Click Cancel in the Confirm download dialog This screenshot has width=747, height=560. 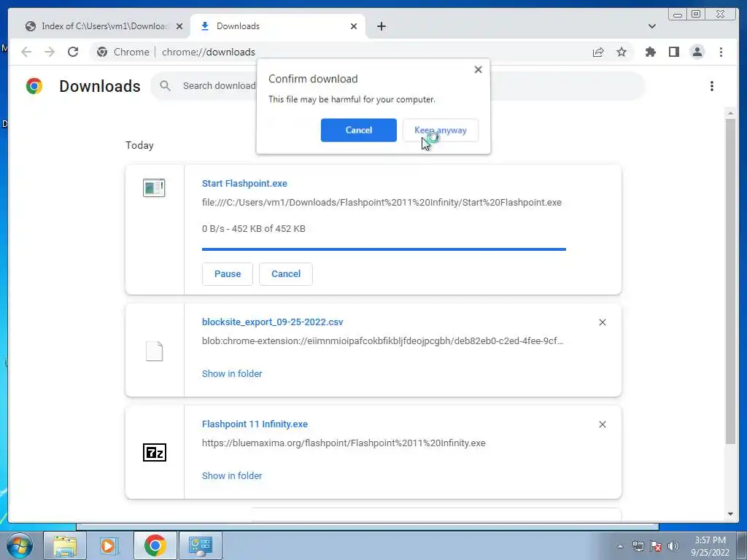coord(358,130)
